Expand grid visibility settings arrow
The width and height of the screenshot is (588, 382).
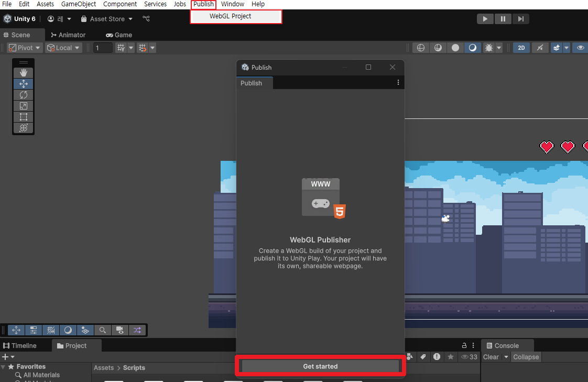(x=131, y=48)
